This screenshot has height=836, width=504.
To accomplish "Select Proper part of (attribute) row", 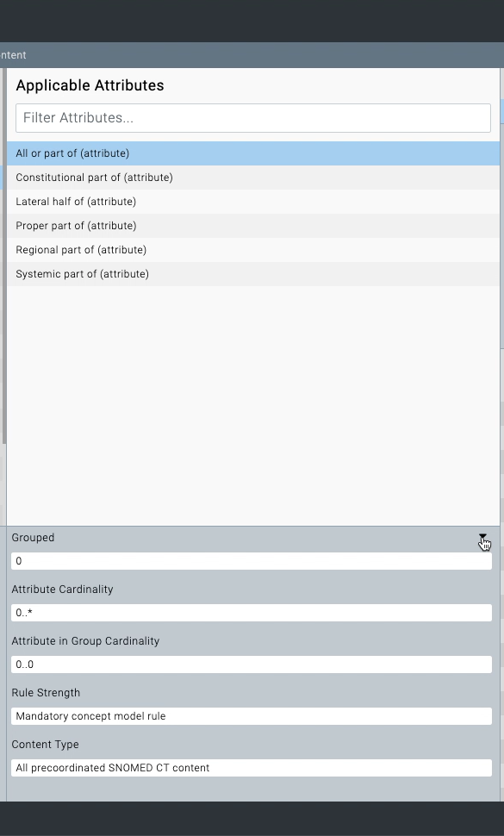I will pyautogui.click(x=253, y=226).
